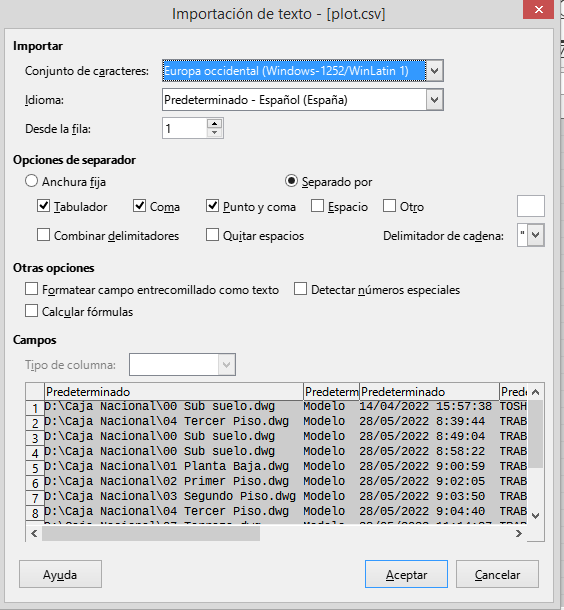The height and width of the screenshot is (610, 564).
Task: Click the 'Otro' custom separator text field
Action: click(x=531, y=206)
